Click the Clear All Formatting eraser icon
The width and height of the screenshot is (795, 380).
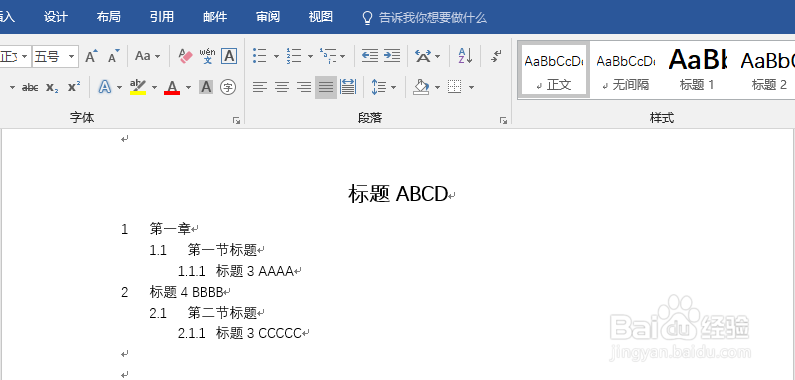186,56
